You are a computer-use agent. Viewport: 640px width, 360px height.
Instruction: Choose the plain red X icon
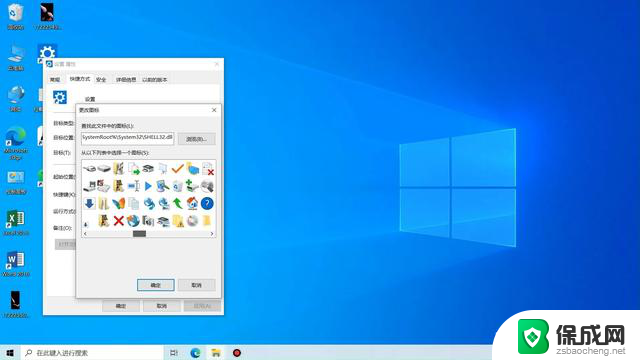pyautogui.click(x=119, y=221)
